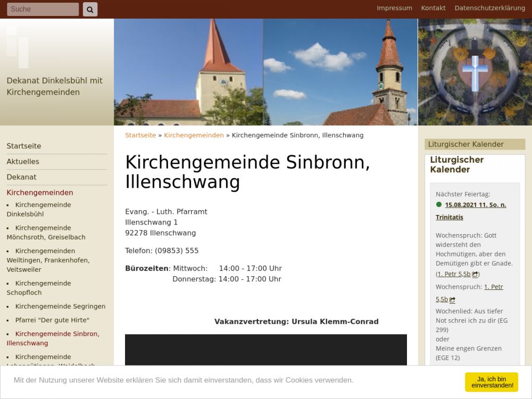Click external link icon after 1. Petr 5,5b in parentheses
532x399 pixels.
click(x=475, y=275)
